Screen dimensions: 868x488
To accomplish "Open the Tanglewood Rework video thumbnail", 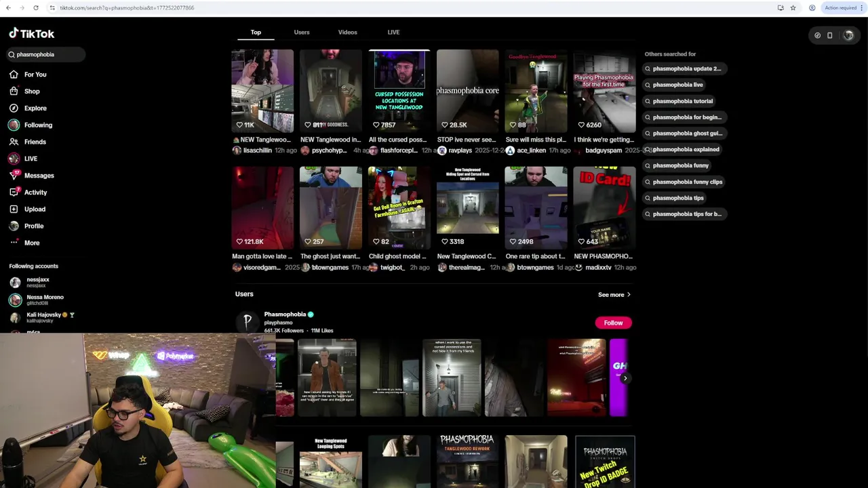I will click(468, 462).
